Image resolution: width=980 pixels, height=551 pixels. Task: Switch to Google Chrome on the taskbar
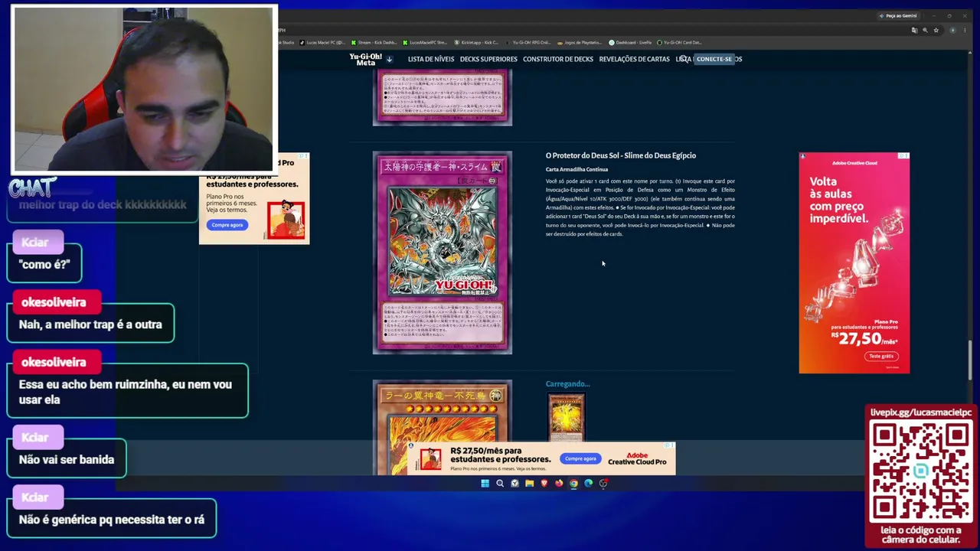(573, 483)
